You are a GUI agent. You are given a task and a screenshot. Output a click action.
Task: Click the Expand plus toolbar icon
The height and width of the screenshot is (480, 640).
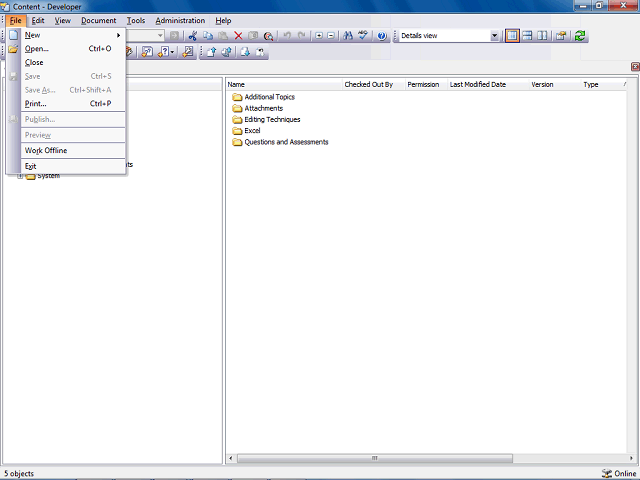pyautogui.click(x=319, y=36)
